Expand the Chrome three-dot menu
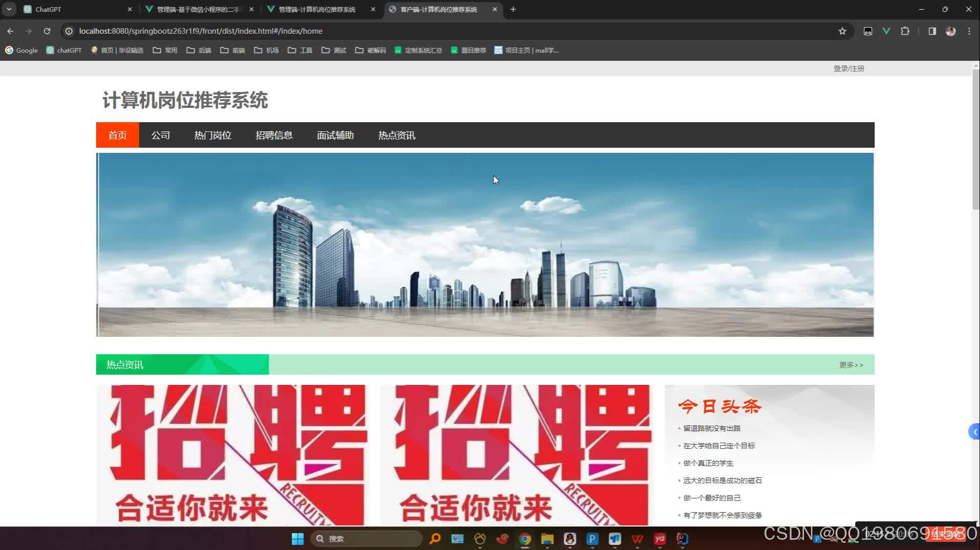The height and width of the screenshot is (550, 980). tap(968, 31)
